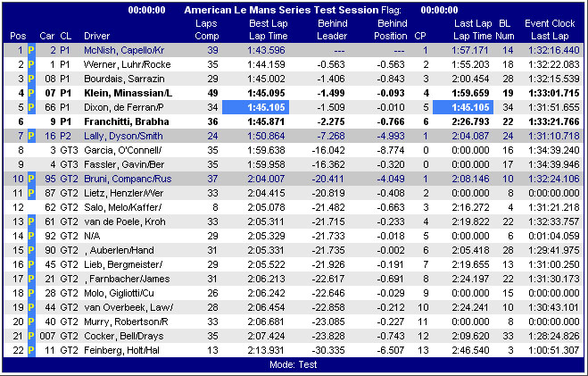This screenshot has width=588, height=376.
Task: Select the Behind Leader column header
Action: (x=331, y=29)
